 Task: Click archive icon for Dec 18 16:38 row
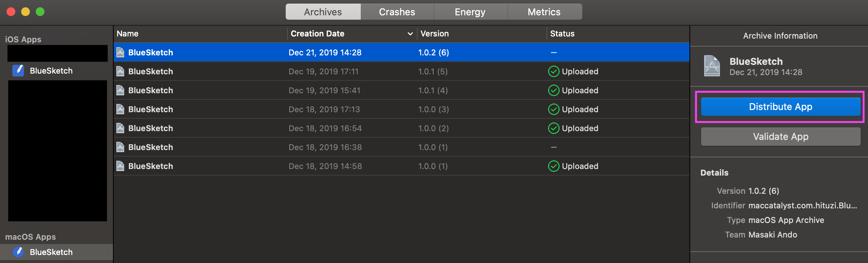coord(120,147)
